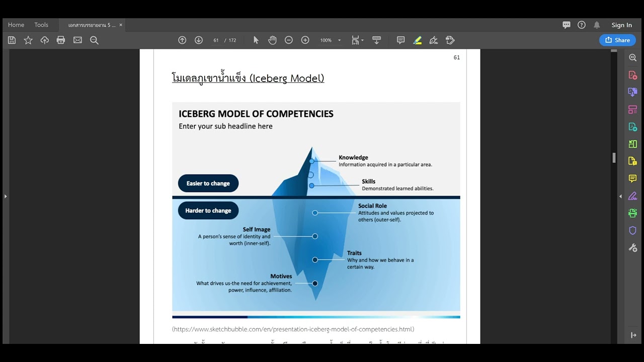Image resolution: width=644 pixels, height=362 pixels.
Task: Click the "Knowledge" heading in the diagram
Action: tap(353, 157)
